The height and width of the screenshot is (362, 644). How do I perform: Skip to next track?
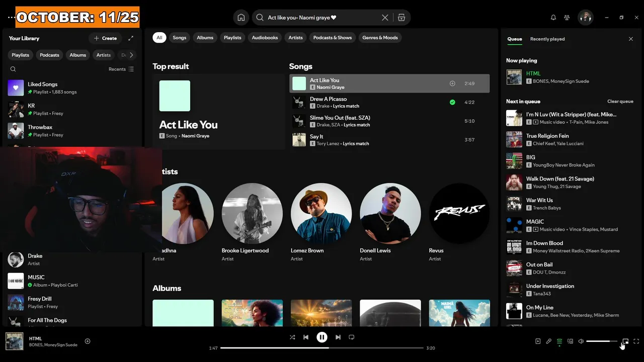(x=338, y=337)
